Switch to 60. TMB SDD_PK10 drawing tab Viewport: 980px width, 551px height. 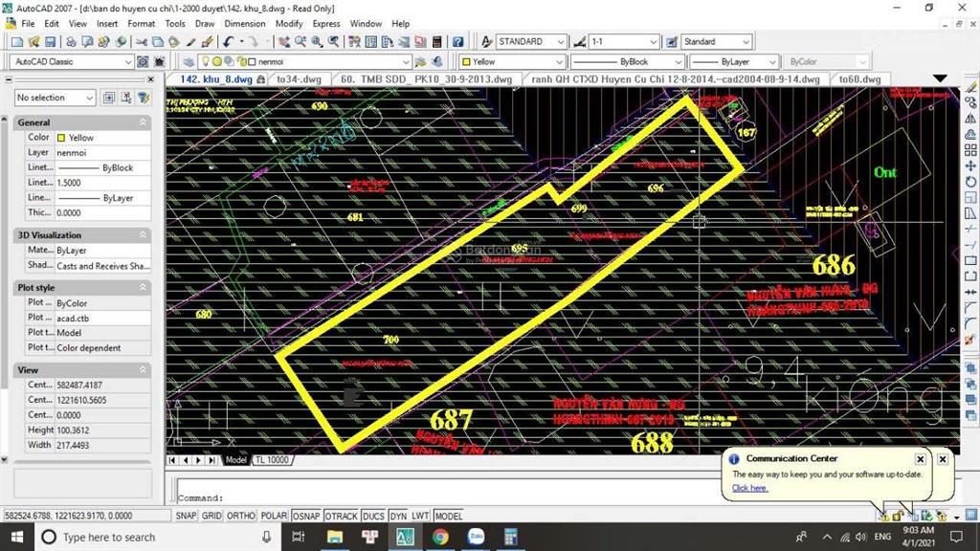point(426,79)
